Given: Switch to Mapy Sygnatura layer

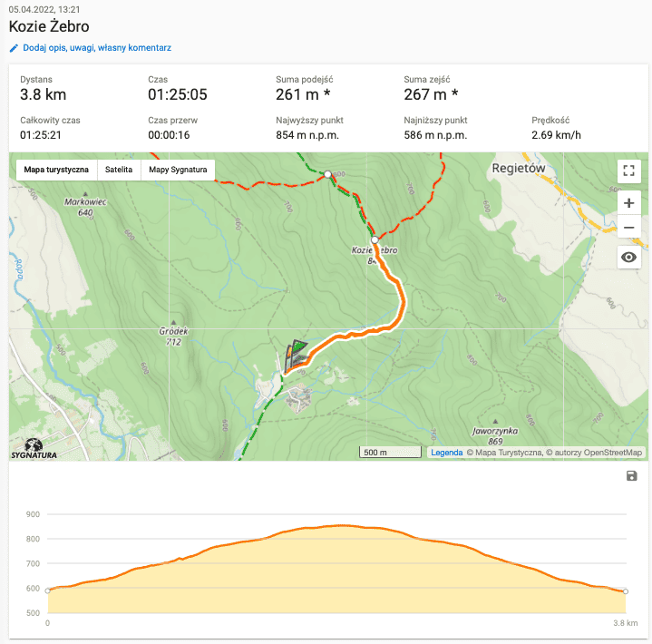Looking at the screenshot, I should click(178, 170).
